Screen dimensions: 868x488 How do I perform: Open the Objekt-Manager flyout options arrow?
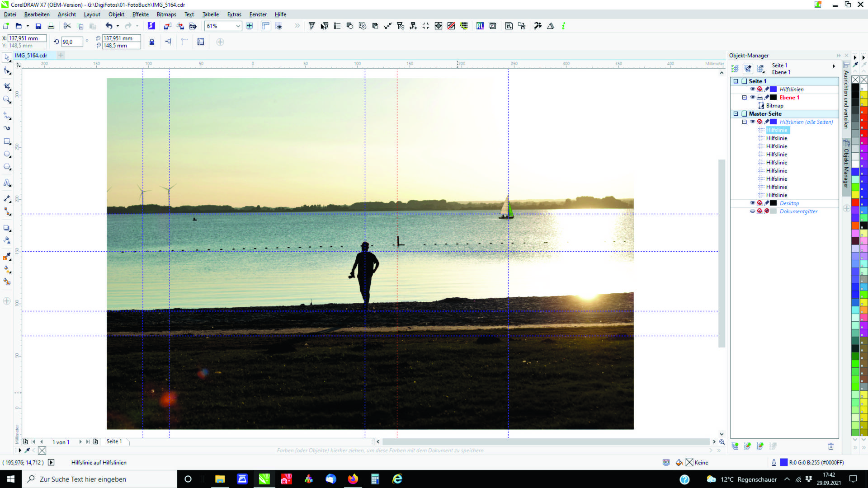834,66
